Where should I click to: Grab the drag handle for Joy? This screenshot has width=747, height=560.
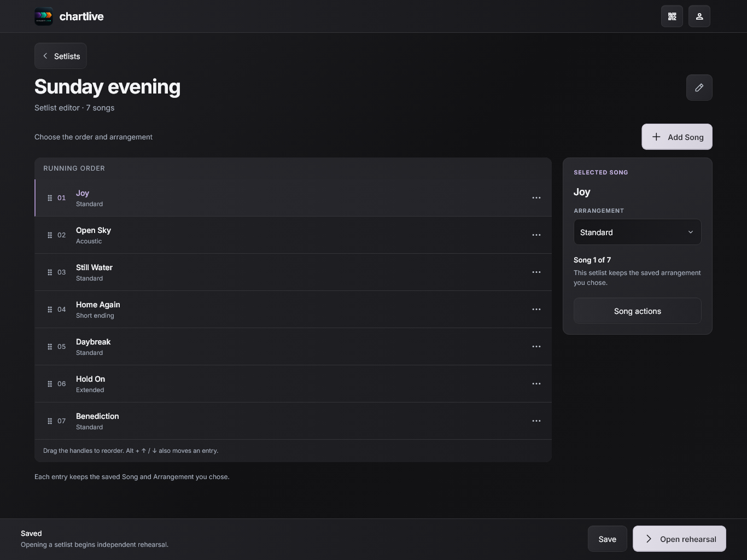50,198
